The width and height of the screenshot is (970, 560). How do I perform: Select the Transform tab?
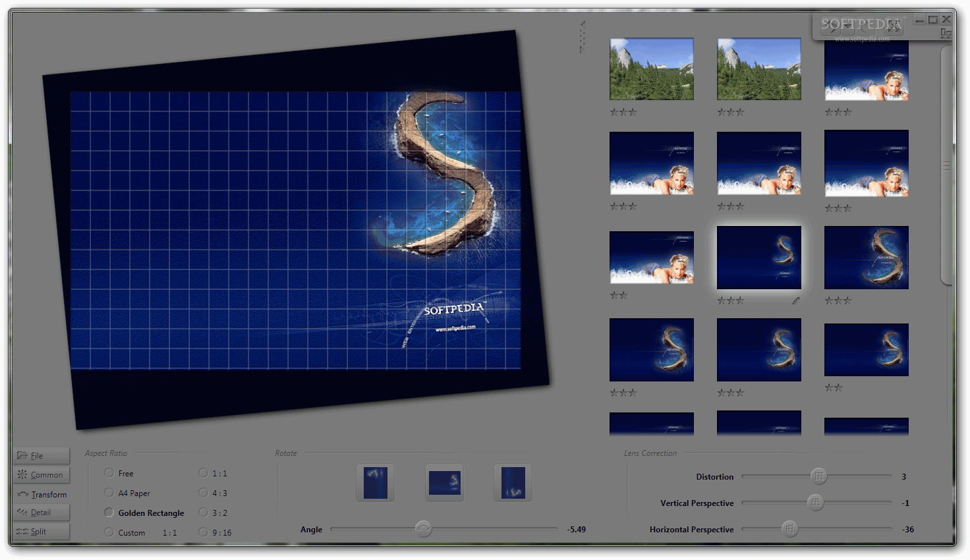coord(41,494)
